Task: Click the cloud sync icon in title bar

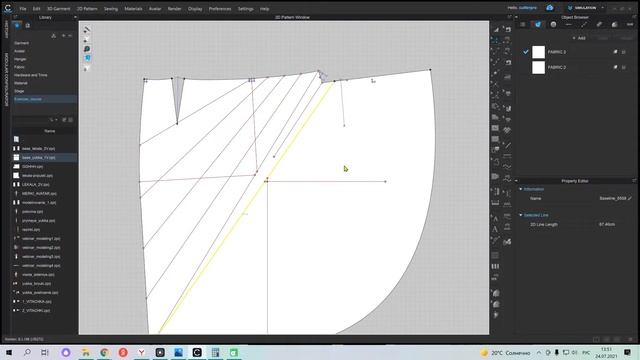Action: (x=550, y=8)
